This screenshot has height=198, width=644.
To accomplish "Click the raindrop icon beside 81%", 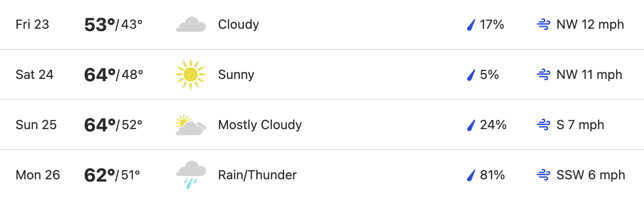I will tap(471, 175).
